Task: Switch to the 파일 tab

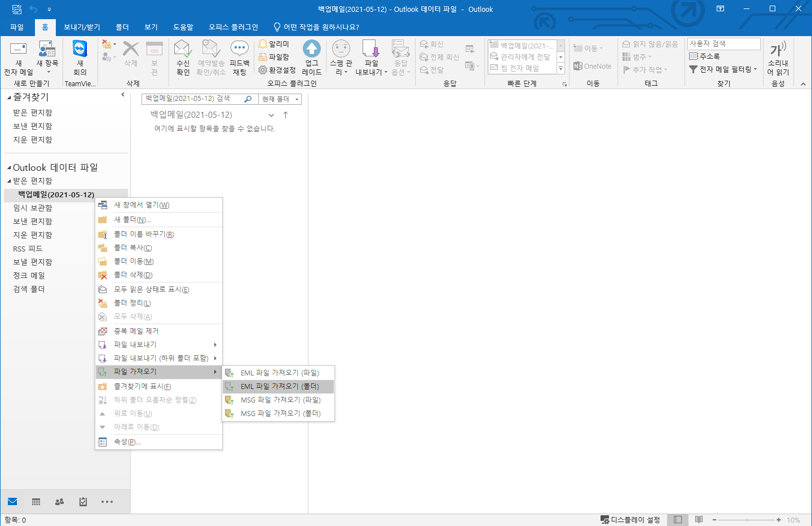Action: pyautogui.click(x=17, y=27)
